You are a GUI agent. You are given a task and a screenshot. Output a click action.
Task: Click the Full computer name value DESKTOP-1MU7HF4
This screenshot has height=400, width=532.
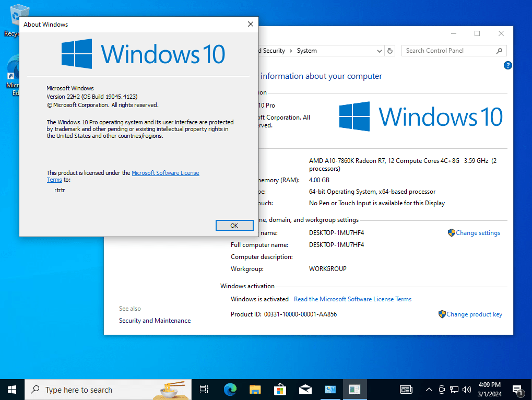(336, 244)
